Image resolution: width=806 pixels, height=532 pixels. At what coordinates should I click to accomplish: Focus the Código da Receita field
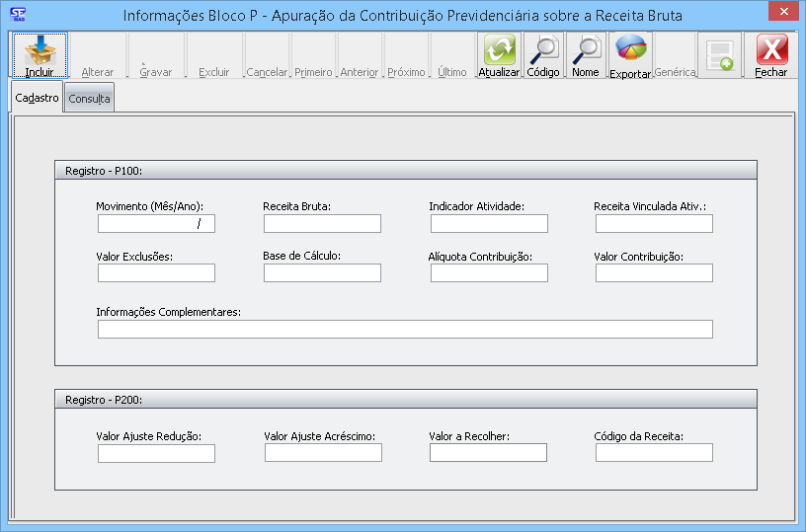[x=654, y=453]
